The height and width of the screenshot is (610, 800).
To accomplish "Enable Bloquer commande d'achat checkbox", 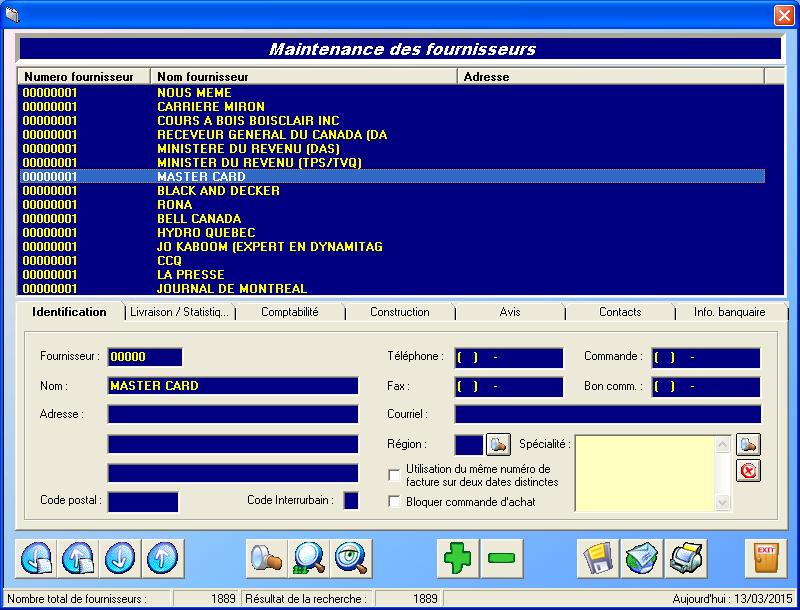I will 395,502.
